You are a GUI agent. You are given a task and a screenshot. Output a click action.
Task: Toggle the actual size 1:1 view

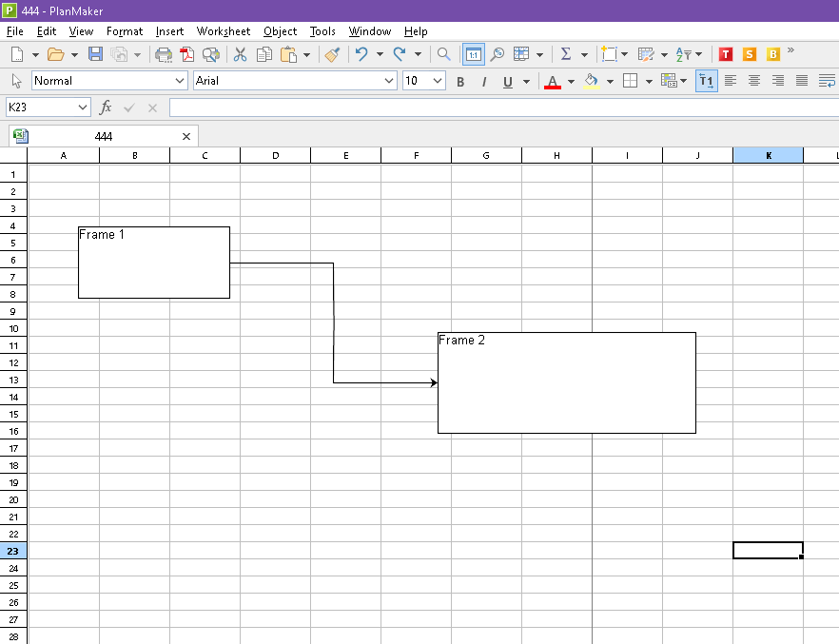473,54
